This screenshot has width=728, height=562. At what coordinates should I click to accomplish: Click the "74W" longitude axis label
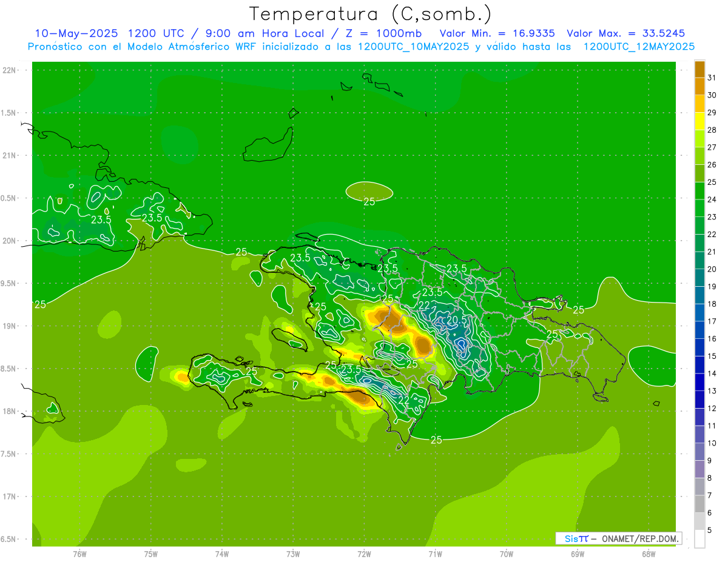pos(222,554)
